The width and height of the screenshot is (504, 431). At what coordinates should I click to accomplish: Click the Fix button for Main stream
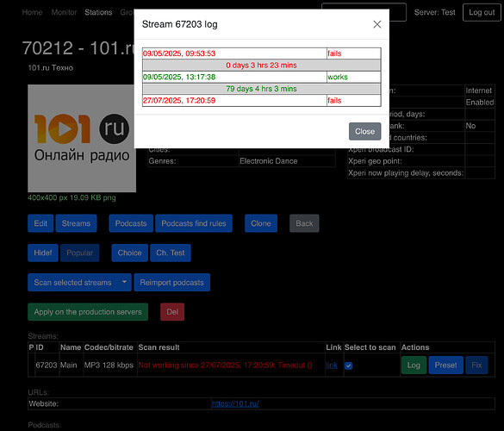476,365
